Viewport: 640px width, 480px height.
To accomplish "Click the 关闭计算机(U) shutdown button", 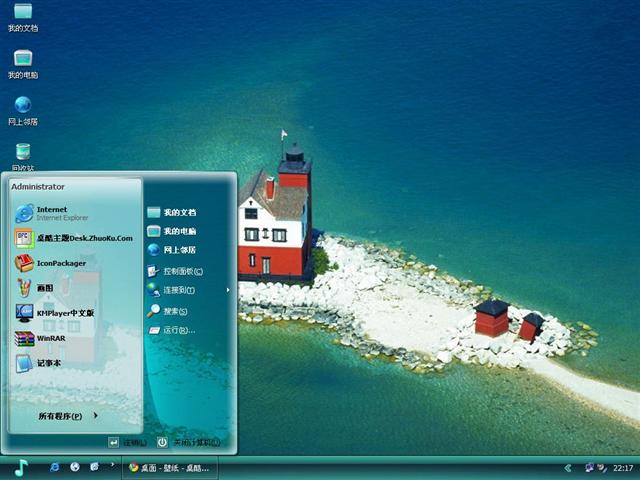I will (x=189, y=442).
